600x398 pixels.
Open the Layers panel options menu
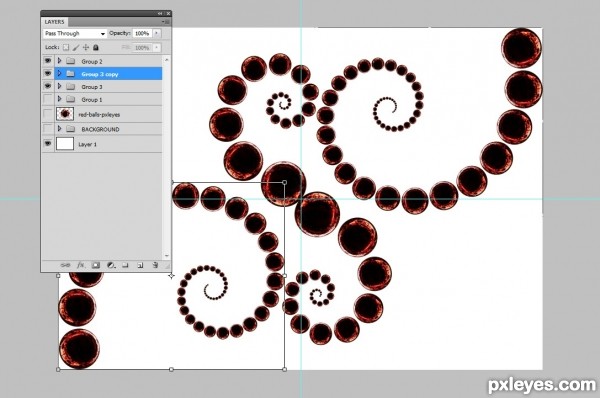pyautogui.click(x=166, y=22)
